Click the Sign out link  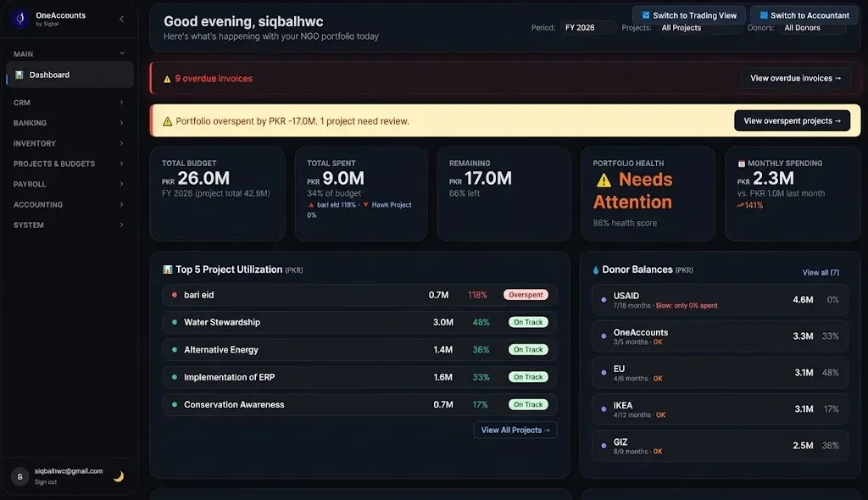pos(46,481)
